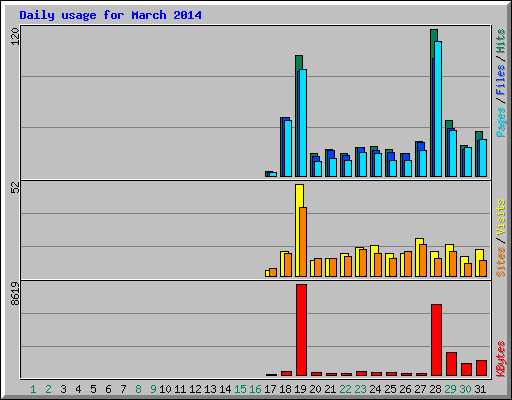The height and width of the screenshot is (400, 512).
Task: Select day 3 on the date axis
Action: (x=63, y=389)
